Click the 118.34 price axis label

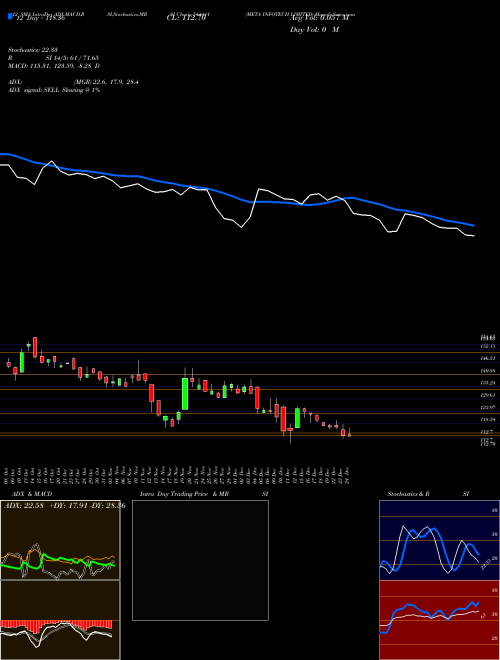pos(488,420)
